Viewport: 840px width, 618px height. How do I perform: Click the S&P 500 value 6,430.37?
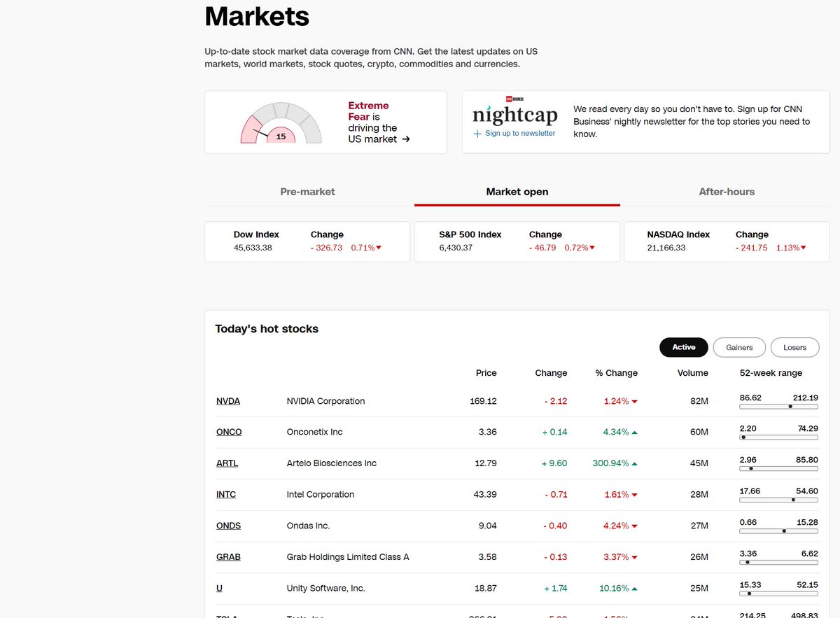[456, 248]
